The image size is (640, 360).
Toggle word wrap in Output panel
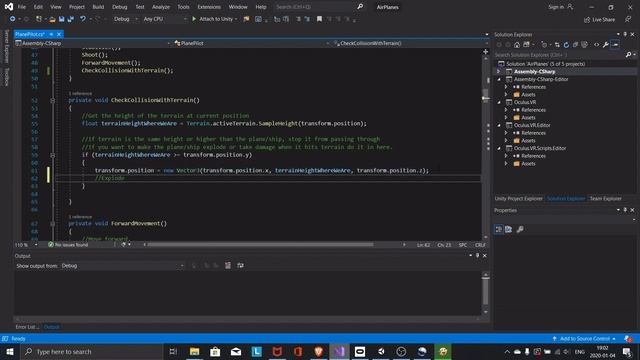click(x=240, y=266)
